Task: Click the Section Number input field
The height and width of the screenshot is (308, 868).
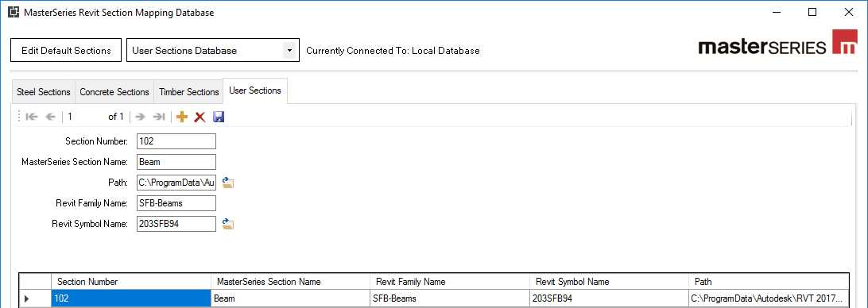Action: 176,141
